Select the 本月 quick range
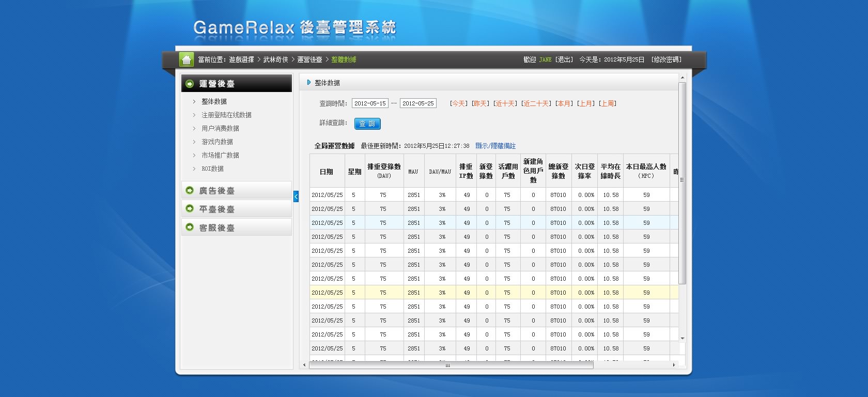The image size is (868, 397). (x=564, y=103)
